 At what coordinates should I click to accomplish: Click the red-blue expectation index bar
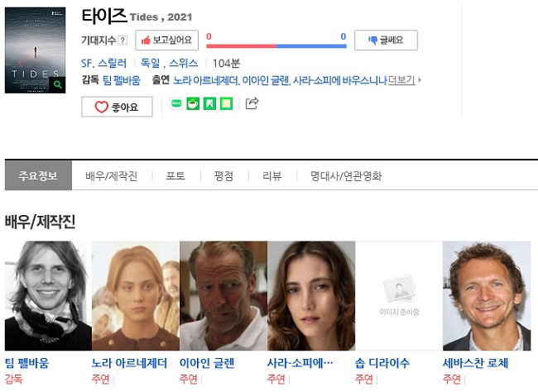pyautogui.click(x=276, y=46)
